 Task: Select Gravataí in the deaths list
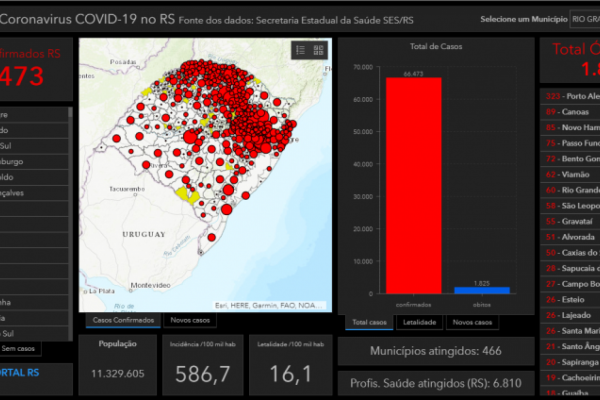577,220
